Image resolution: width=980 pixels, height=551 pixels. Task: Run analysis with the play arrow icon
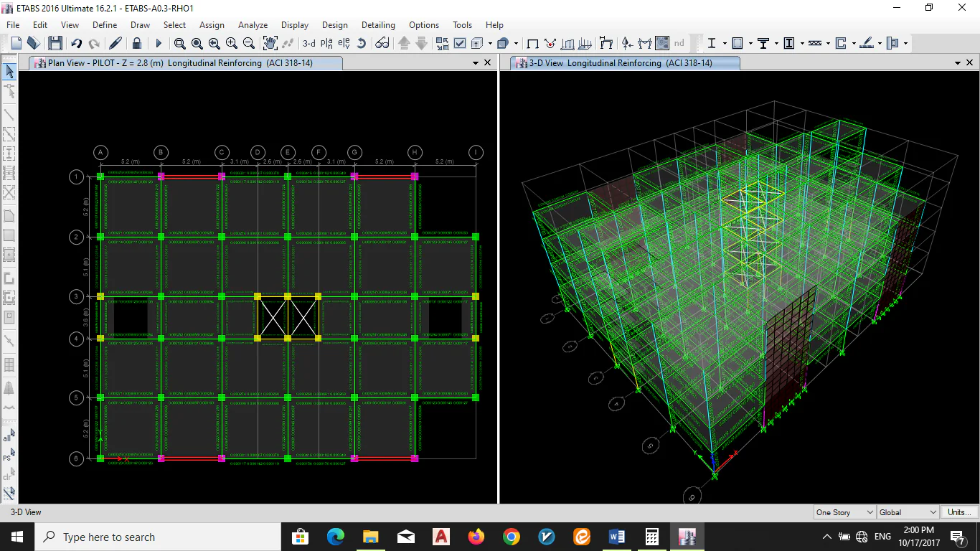tap(159, 43)
